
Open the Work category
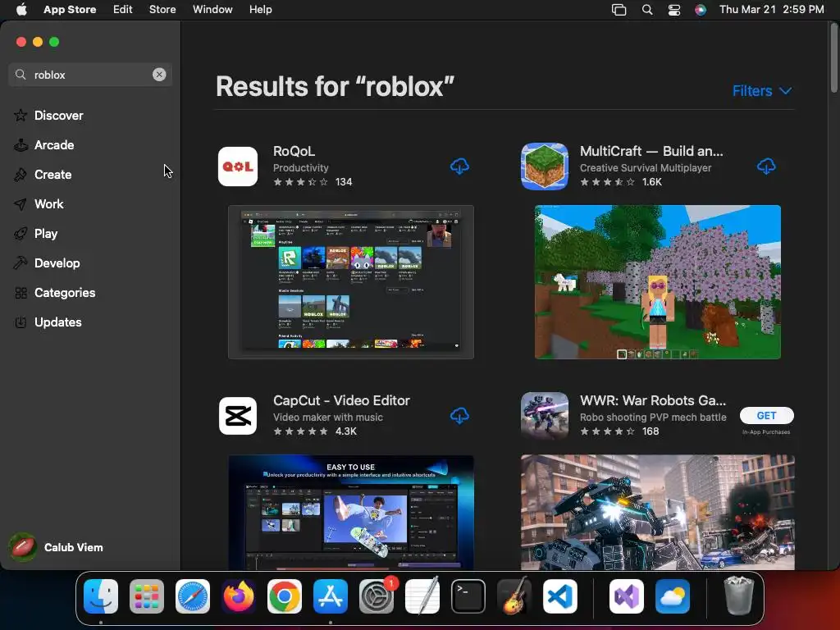click(x=48, y=203)
